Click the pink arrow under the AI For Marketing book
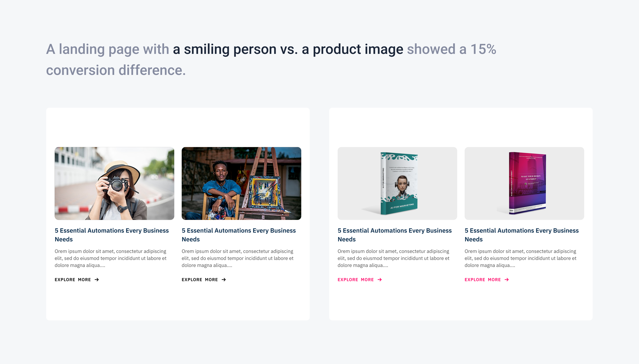 pyautogui.click(x=380, y=279)
